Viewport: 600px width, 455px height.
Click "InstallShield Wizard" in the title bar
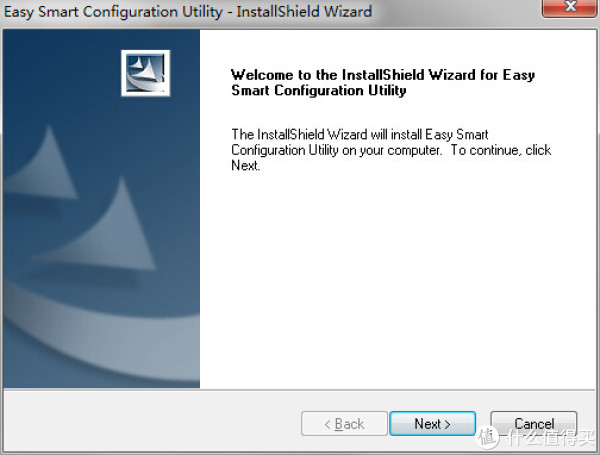pyautogui.click(x=304, y=11)
